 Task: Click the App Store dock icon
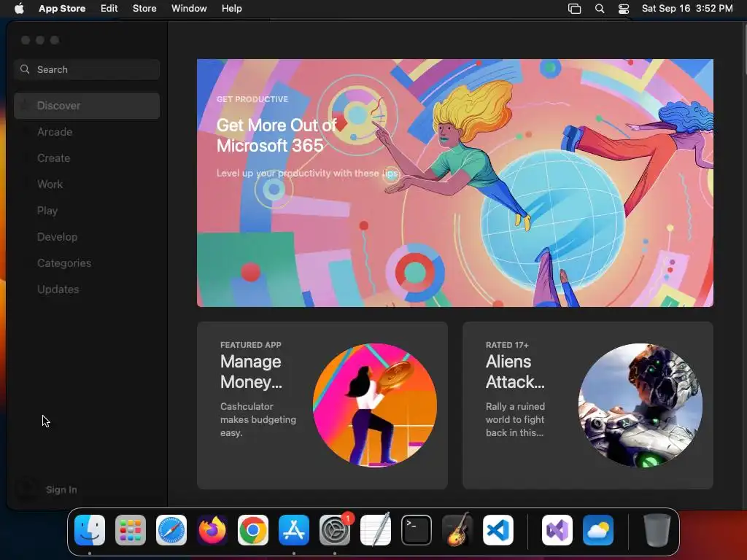click(x=294, y=530)
